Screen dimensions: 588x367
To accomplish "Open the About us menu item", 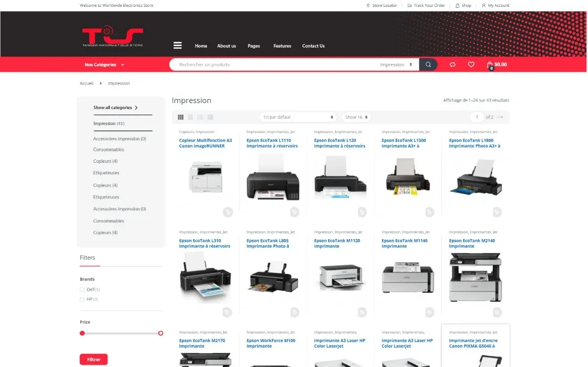I will [x=226, y=46].
